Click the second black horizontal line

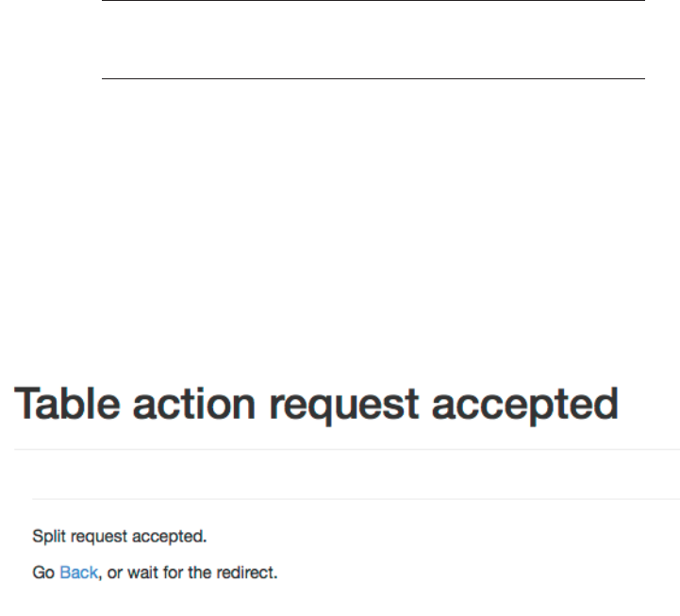[x=372, y=78]
